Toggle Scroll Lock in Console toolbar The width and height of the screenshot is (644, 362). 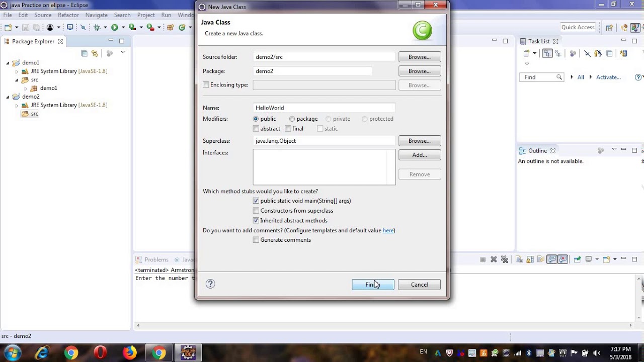(530, 259)
